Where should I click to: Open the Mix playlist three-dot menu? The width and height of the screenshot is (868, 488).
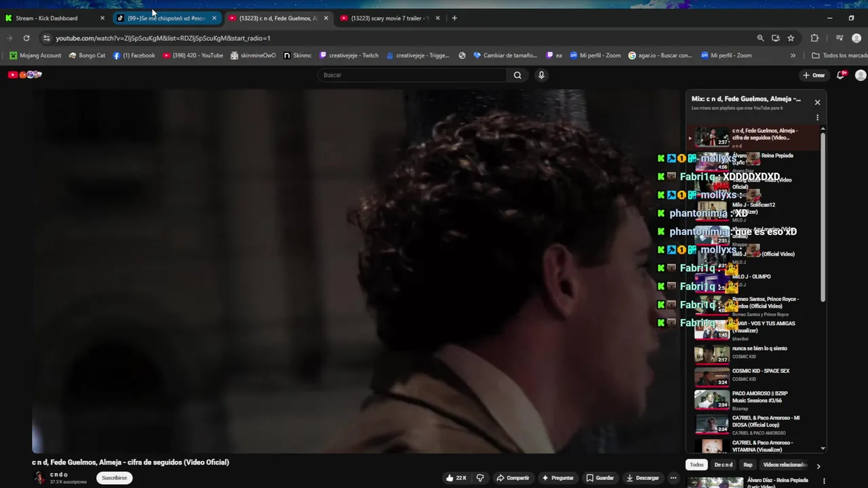pos(817,118)
